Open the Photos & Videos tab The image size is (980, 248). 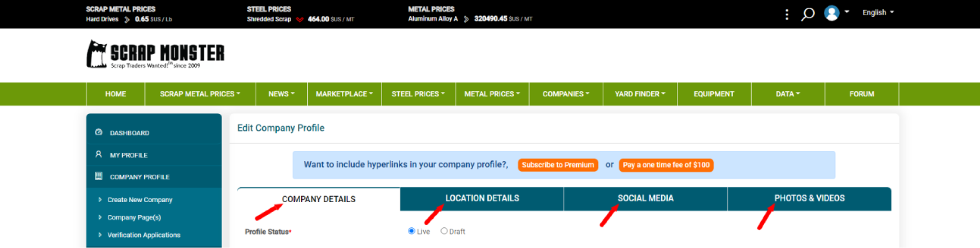809,198
